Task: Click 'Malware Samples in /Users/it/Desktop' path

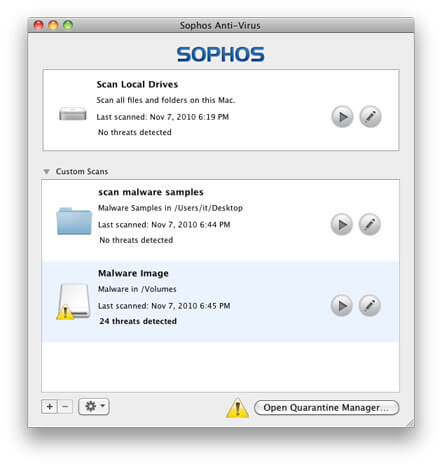Action: (170, 208)
